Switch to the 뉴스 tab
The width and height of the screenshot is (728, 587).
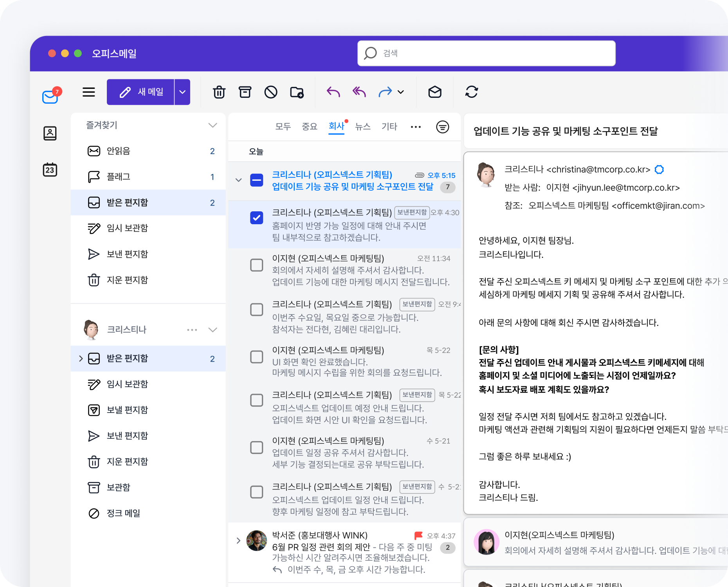coord(362,126)
